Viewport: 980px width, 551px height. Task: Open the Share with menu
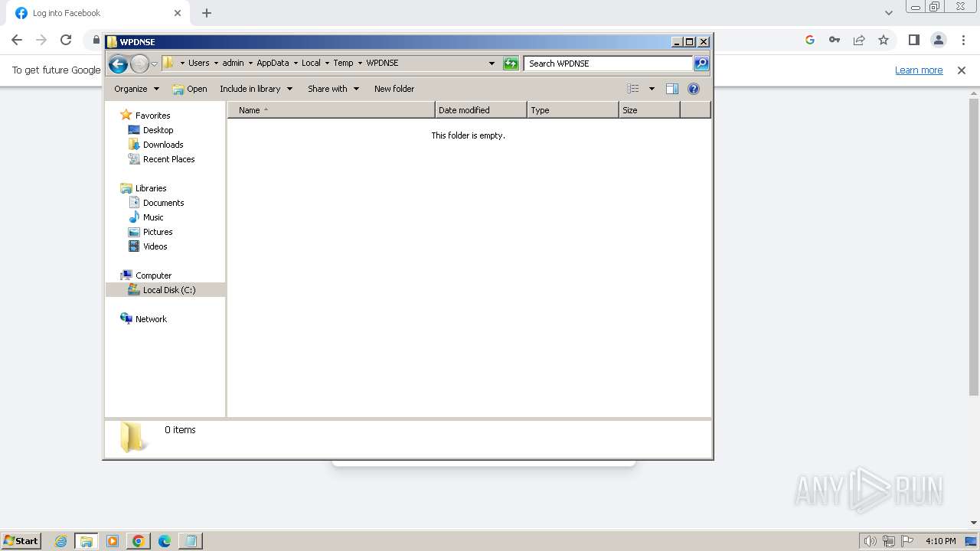coord(333,89)
